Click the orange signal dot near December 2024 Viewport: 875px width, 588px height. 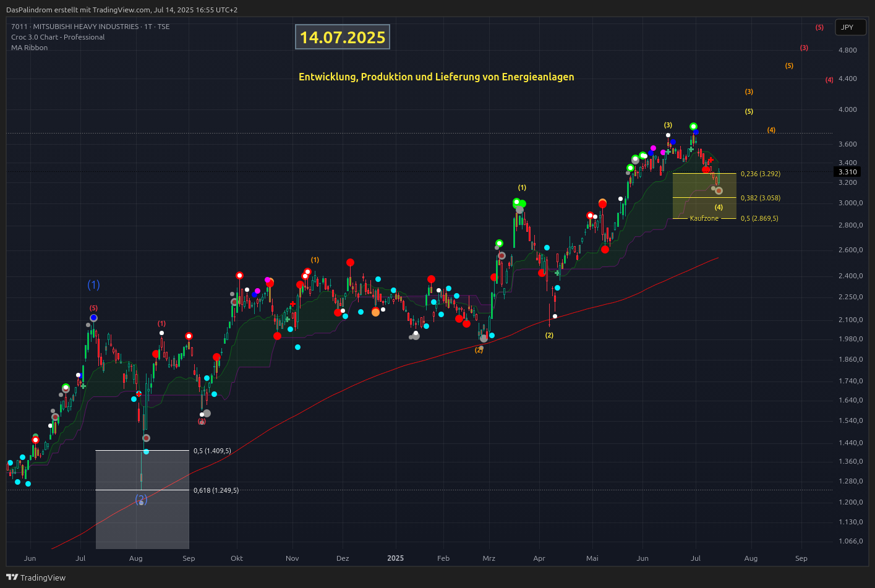pos(375,312)
